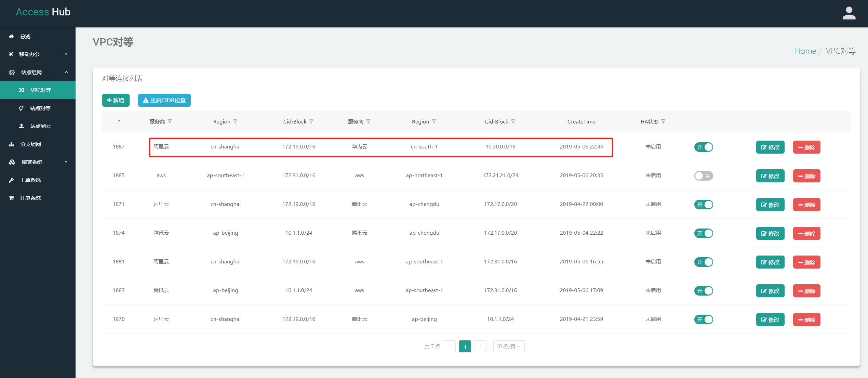Click 修改 for row 1885
Image resolution: width=868 pixels, height=378 pixels.
click(770, 176)
